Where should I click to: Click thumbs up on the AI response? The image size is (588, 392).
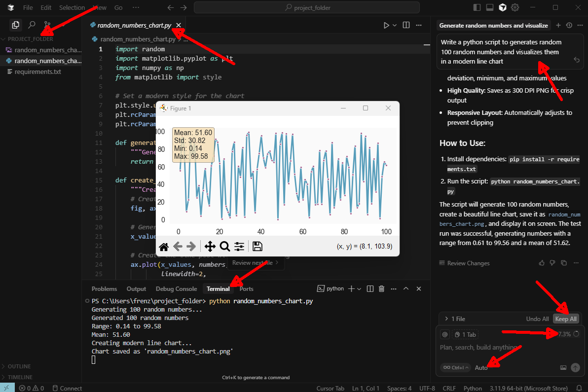click(x=542, y=263)
